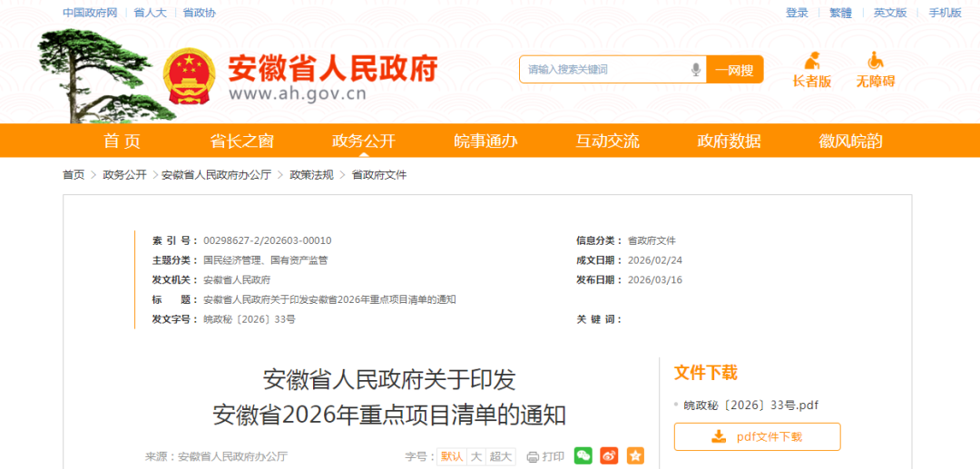Share article via Weibo icon
Viewport: 980px width, 469px height.
click(610, 456)
